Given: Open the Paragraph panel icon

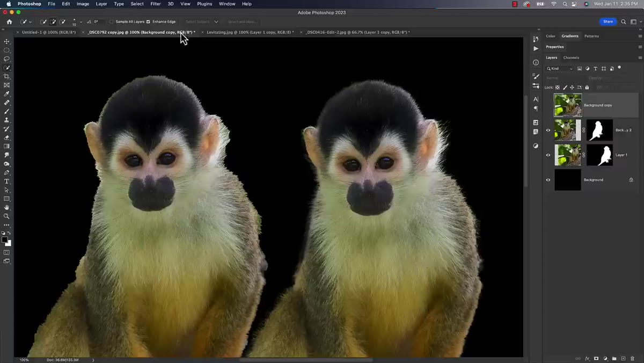Looking at the screenshot, I should (536, 108).
